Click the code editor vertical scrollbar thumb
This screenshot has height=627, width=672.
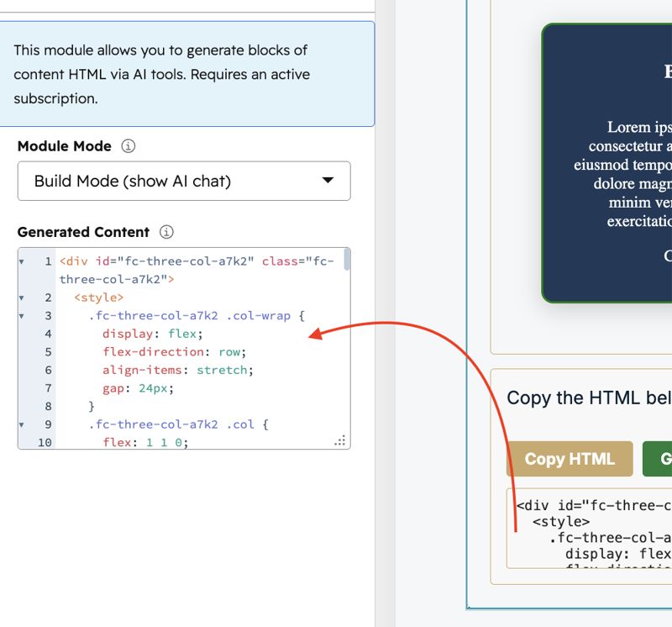tap(347, 260)
